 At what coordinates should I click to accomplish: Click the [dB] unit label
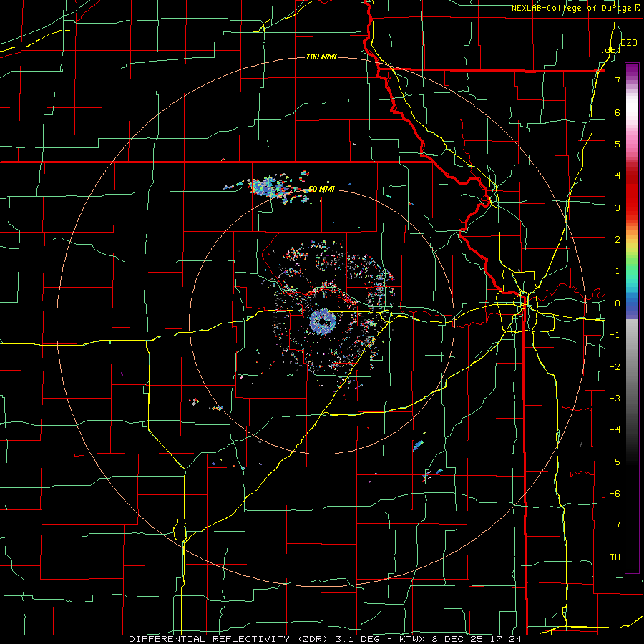pyautogui.click(x=610, y=49)
